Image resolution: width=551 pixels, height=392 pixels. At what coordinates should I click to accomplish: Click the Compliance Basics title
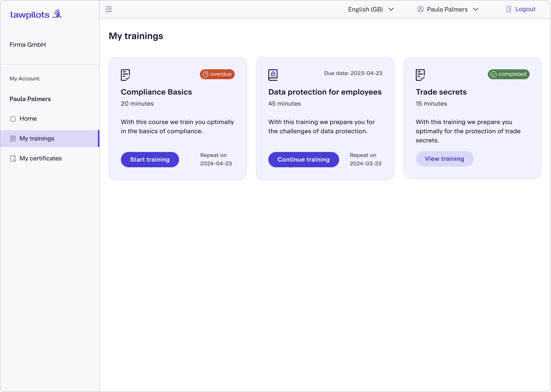(x=156, y=92)
